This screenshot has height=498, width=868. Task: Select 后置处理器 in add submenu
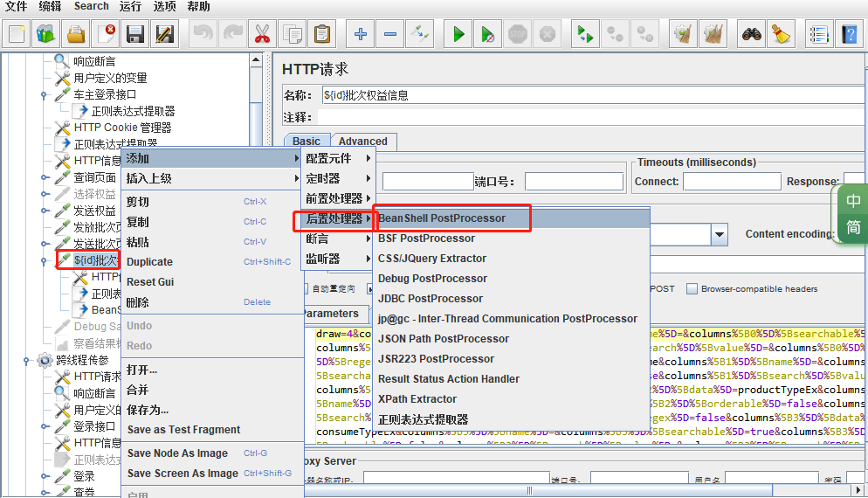[x=338, y=218]
